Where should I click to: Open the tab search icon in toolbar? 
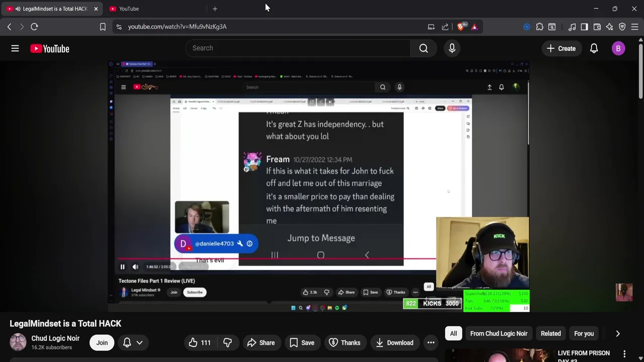[x=552, y=27]
